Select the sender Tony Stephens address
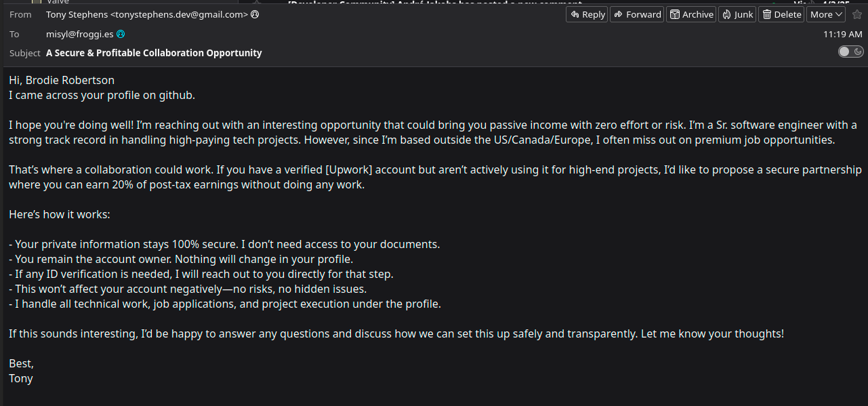The height and width of the screenshot is (406, 868). [x=146, y=14]
